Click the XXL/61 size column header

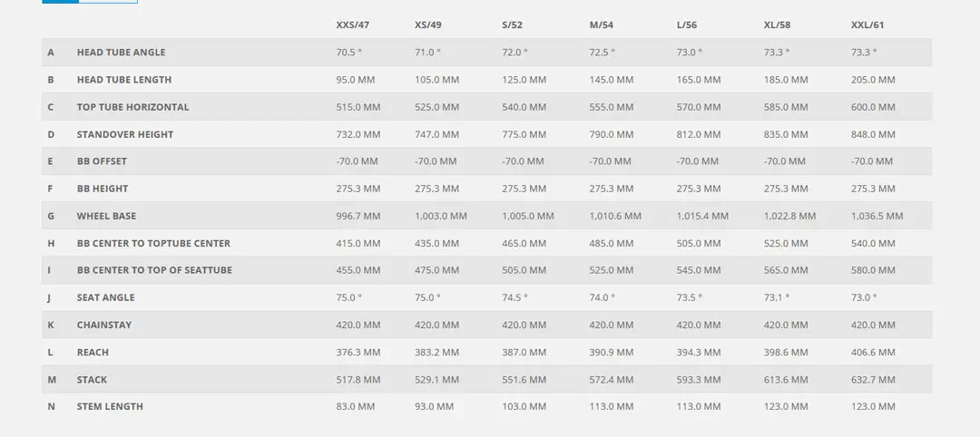click(867, 24)
